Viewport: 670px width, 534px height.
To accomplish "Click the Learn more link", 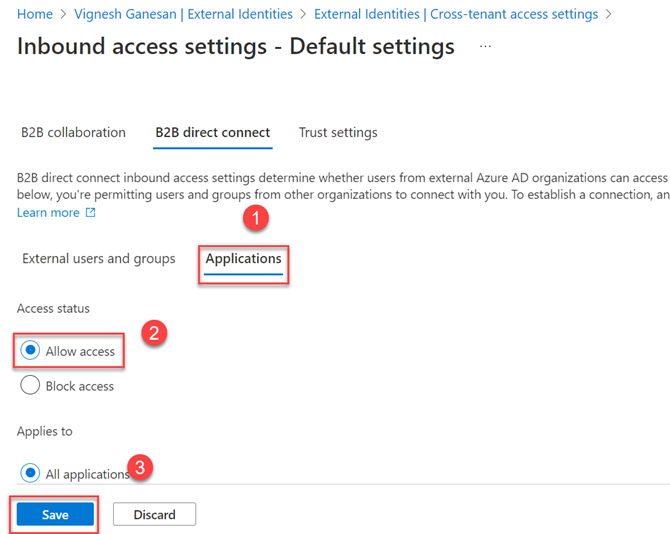I will (x=48, y=213).
